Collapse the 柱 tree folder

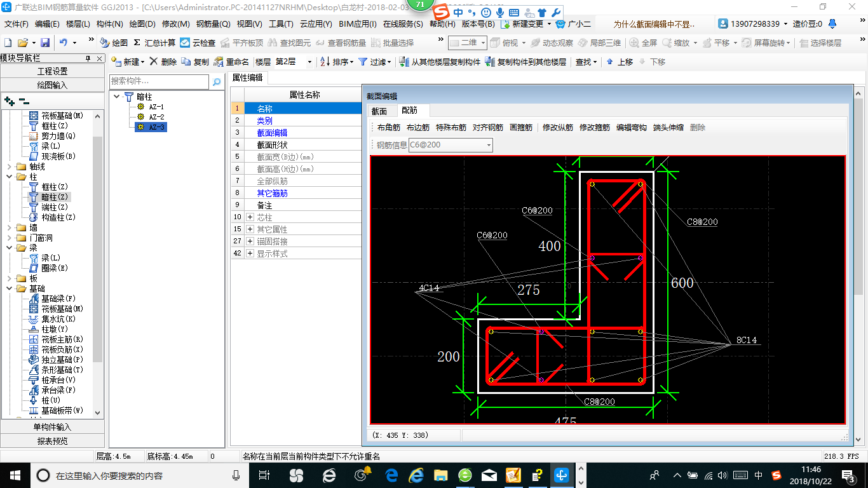[x=9, y=177]
